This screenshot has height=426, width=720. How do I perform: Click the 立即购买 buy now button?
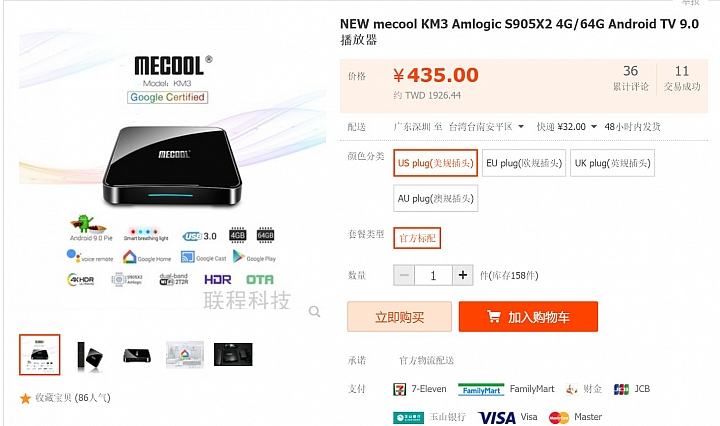[399, 317]
